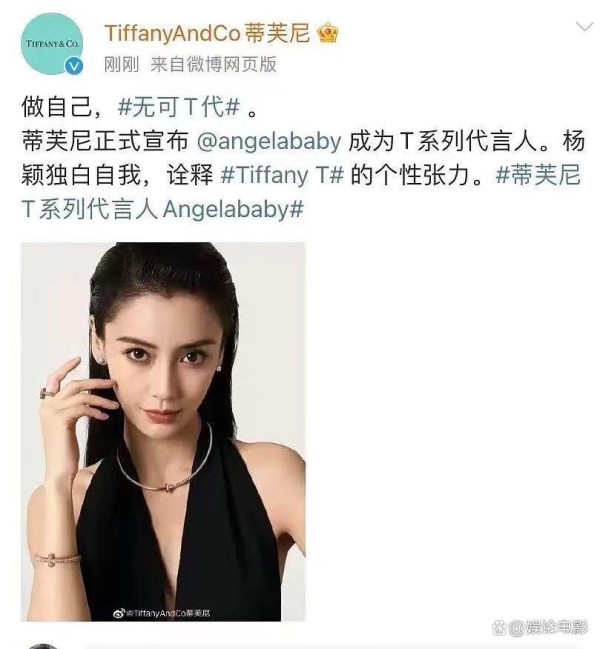Click the 刚刚 post timestamp
The height and width of the screenshot is (649, 600).
click(x=121, y=65)
